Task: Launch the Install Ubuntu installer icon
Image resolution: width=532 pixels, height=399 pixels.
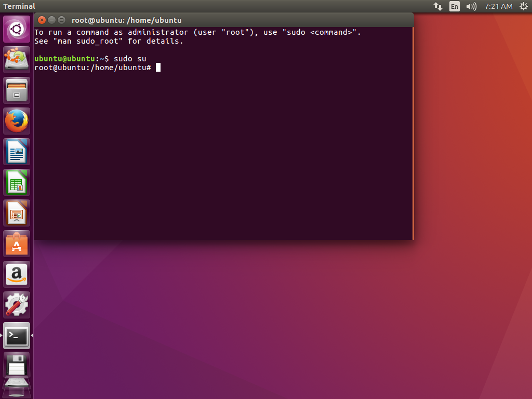Action: point(17,60)
